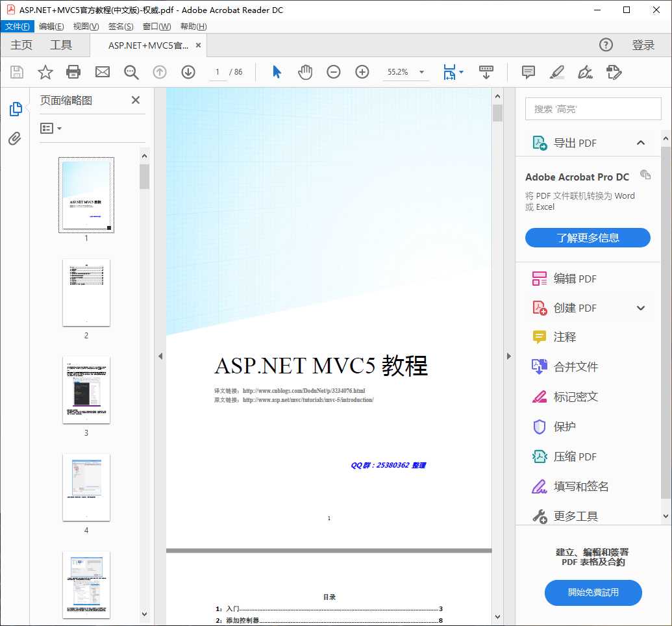
Task: Zoom out using the minus icon
Action: (x=333, y=72)
